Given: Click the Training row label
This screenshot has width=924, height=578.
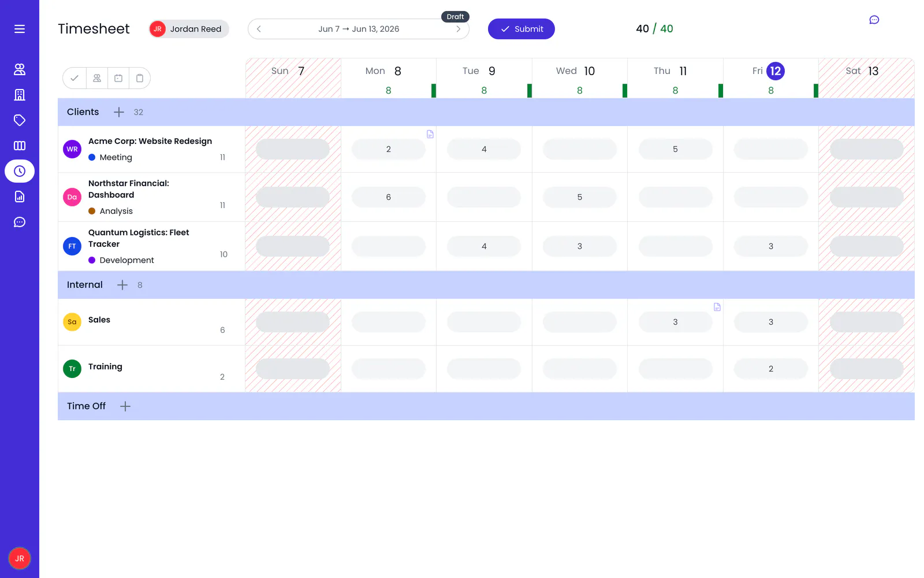Looking at the screenshot, I should coord(105,366).
